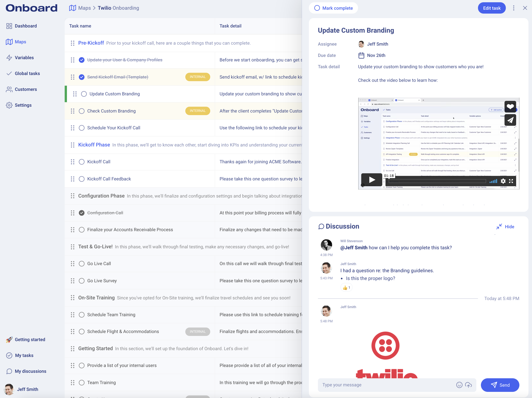Uncheck completed Configuration Call task
The width and height of the screenshot is (532, 398).
point(81,213)
